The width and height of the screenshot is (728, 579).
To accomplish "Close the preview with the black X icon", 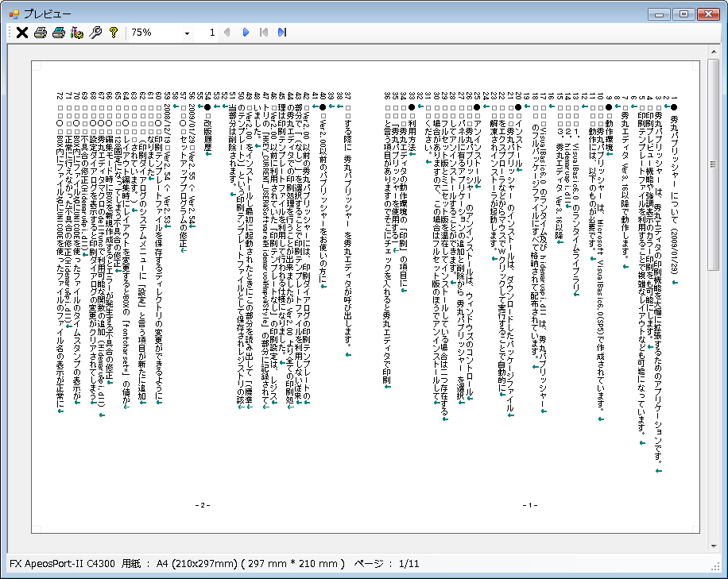I will click(x=21, y=33).
